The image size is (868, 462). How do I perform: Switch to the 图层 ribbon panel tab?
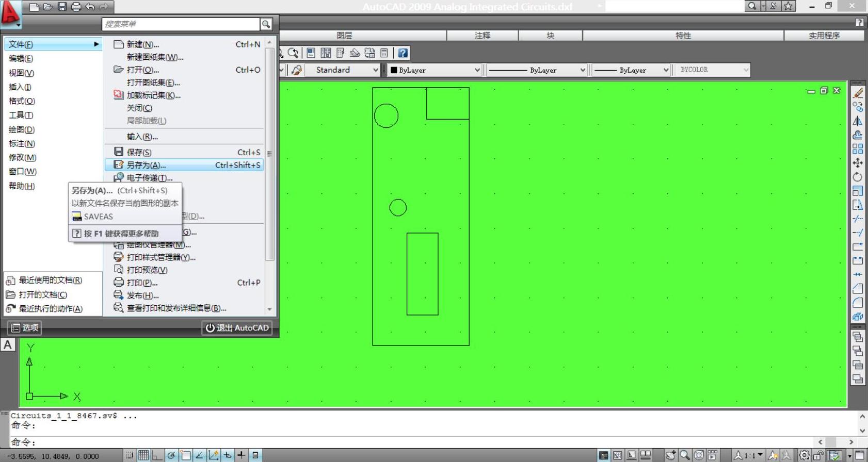click(344, 35)
